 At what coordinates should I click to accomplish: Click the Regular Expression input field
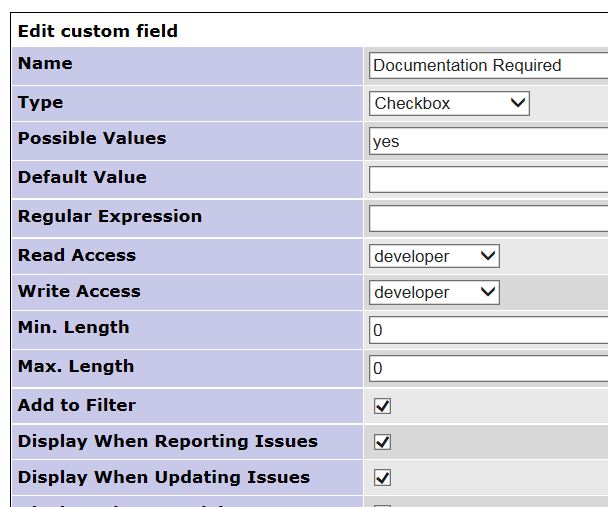coord(488,218)
